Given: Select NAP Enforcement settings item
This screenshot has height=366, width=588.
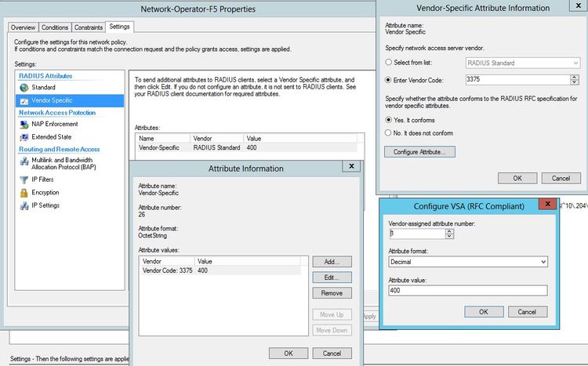Looking at the screenshot, I should pyautogui.click(x=55, y=124).
